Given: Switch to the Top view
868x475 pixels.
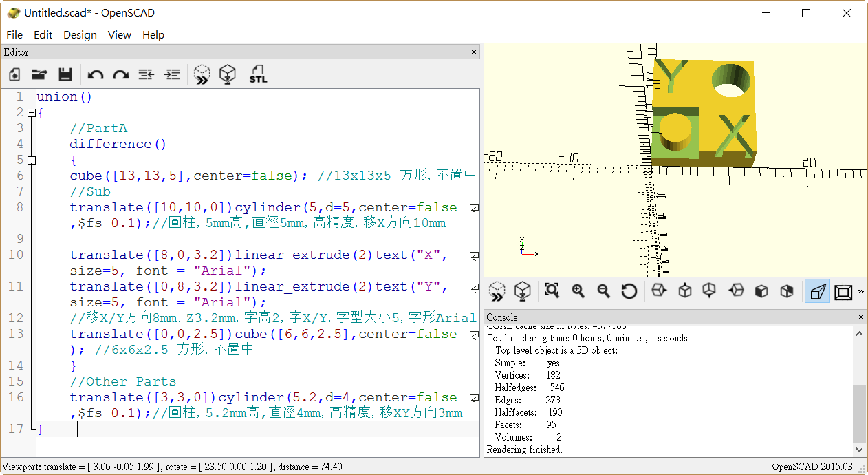Looking at the screenshot, I should pos(684,291).
